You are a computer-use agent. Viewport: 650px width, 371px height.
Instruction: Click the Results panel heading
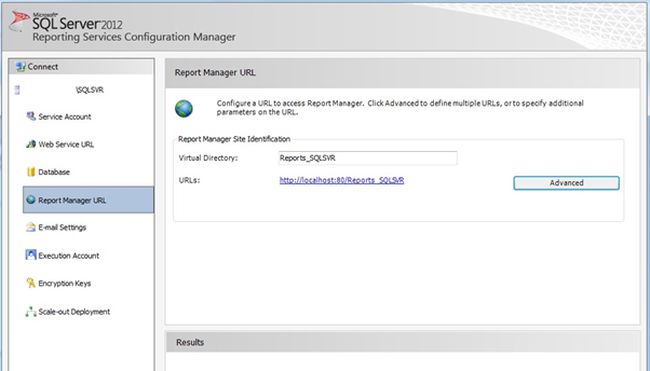[x=190, y=342]
